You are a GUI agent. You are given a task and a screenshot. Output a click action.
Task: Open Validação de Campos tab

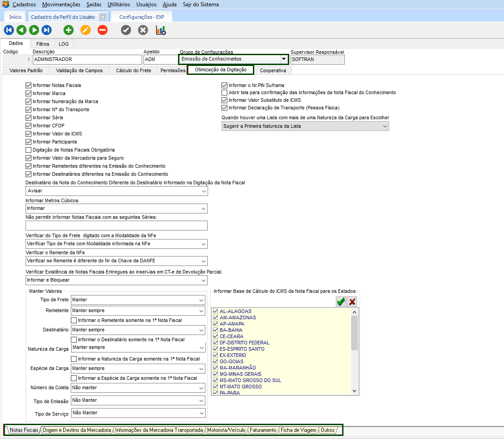tap(79, 70)
